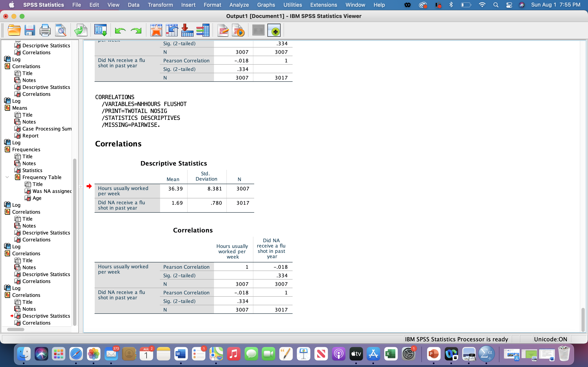Go to Case with the table-and-arrow icon

pos(172,30)
